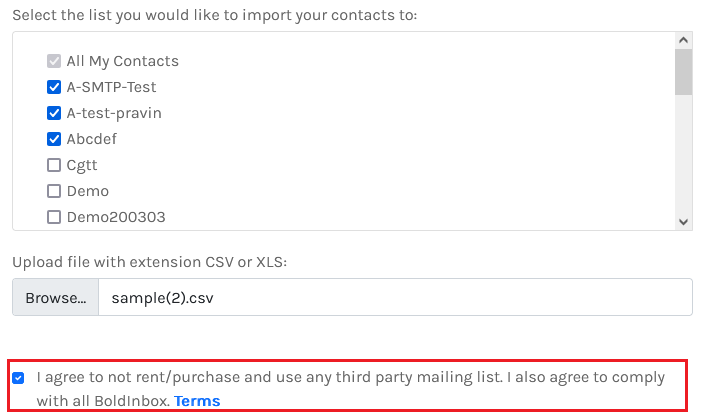Click the disabled All My Contacts checkbox
The height and width of the screenshot is (415, 715).
tap(54, 61)
